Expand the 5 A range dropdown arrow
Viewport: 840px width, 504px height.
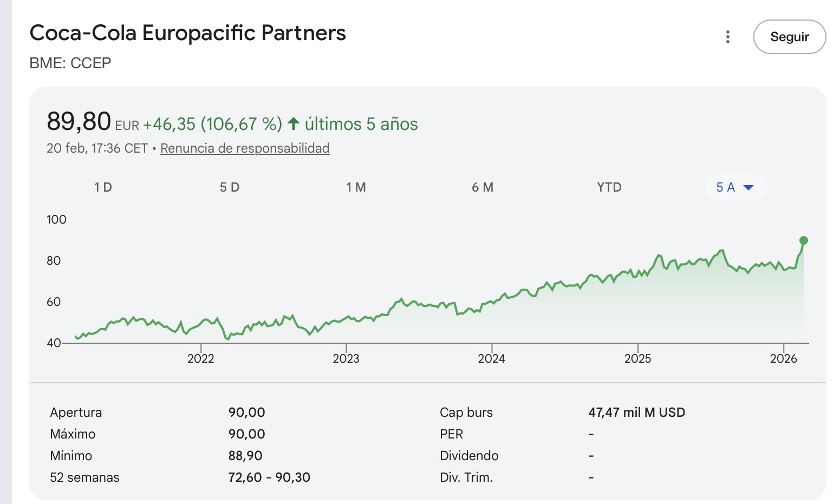[x=748, y=188]
